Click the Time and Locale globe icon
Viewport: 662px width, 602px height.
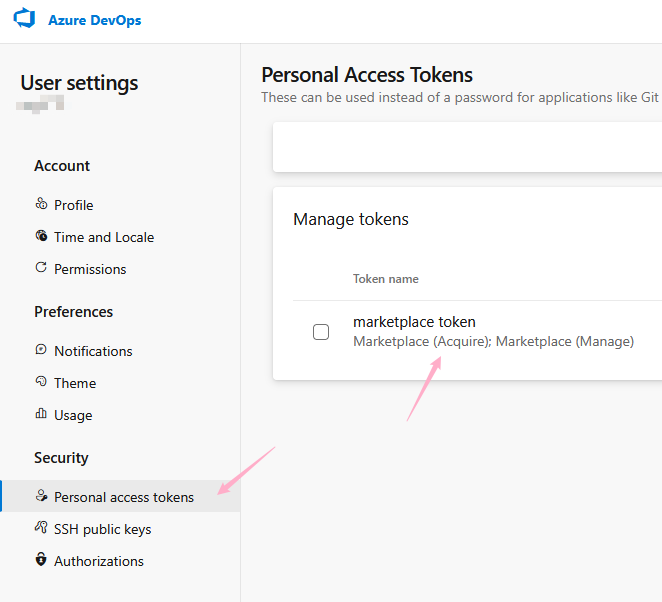[x=41, y=236]
